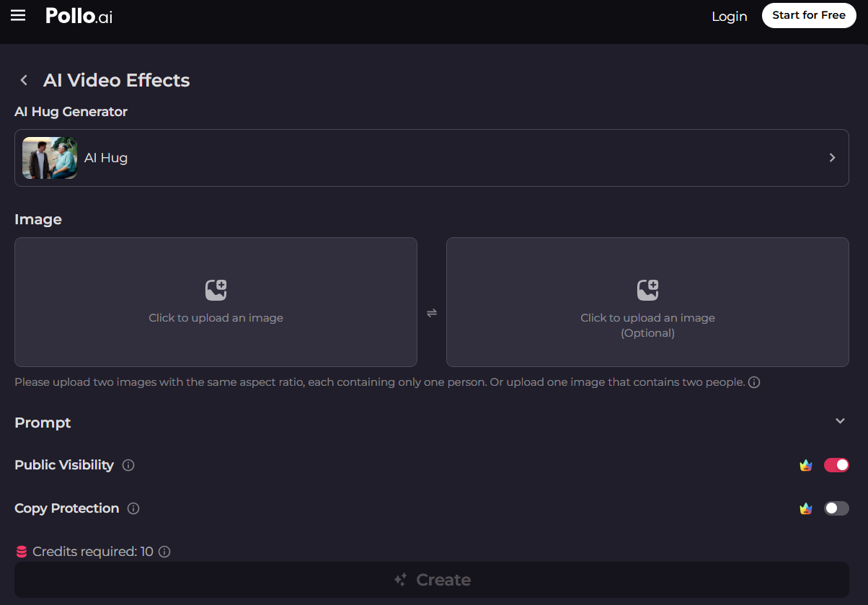Screen dimensions: 868x605
Task: Click the Login link
Action: coord(729,16)
